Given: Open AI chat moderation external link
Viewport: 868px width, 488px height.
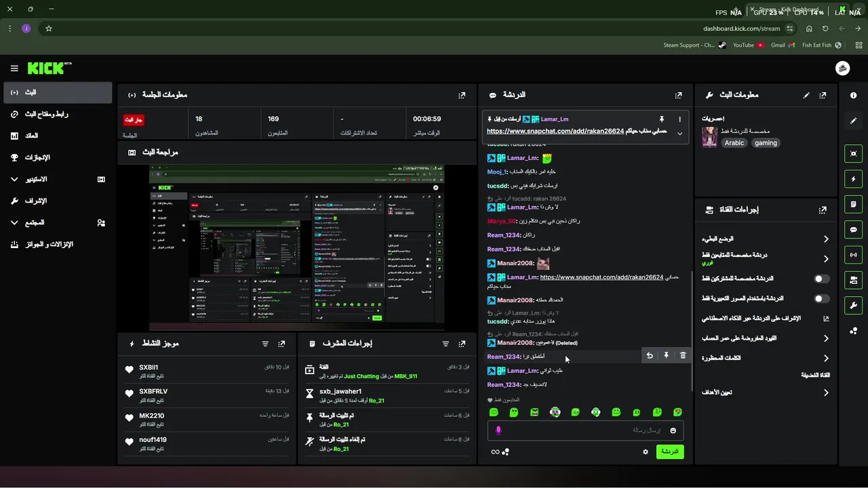Looking at the screenshot, I should [826, 319].
